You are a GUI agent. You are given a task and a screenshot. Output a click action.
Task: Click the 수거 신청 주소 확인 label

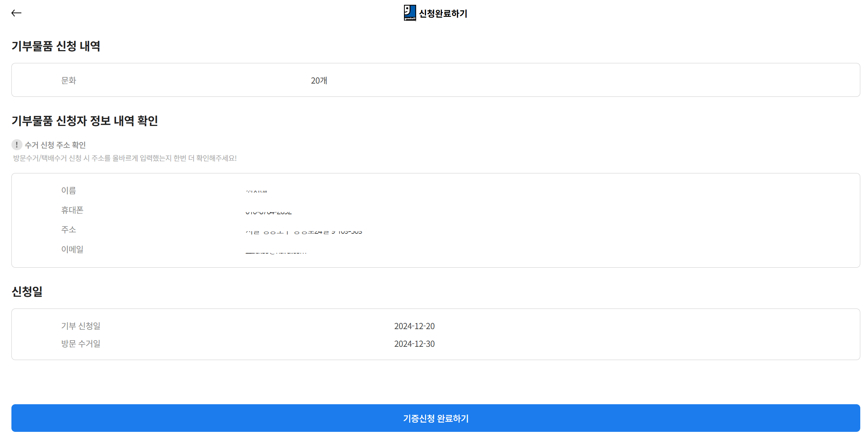[x=55, y=145]
